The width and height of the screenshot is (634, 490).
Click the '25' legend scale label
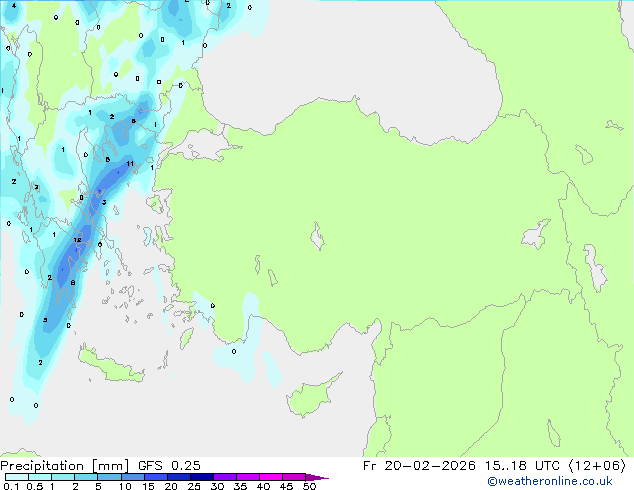(x=194, y=486)
